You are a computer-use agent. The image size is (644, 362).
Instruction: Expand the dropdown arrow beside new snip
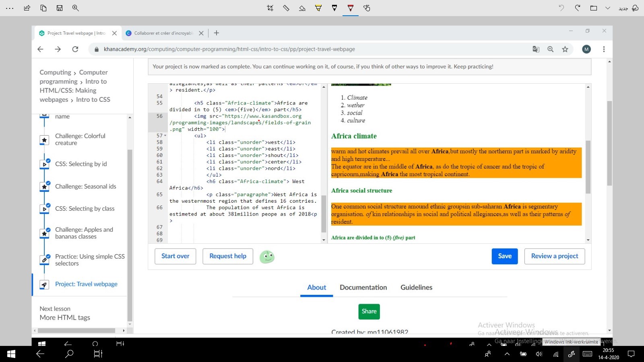tap(608, 8)
